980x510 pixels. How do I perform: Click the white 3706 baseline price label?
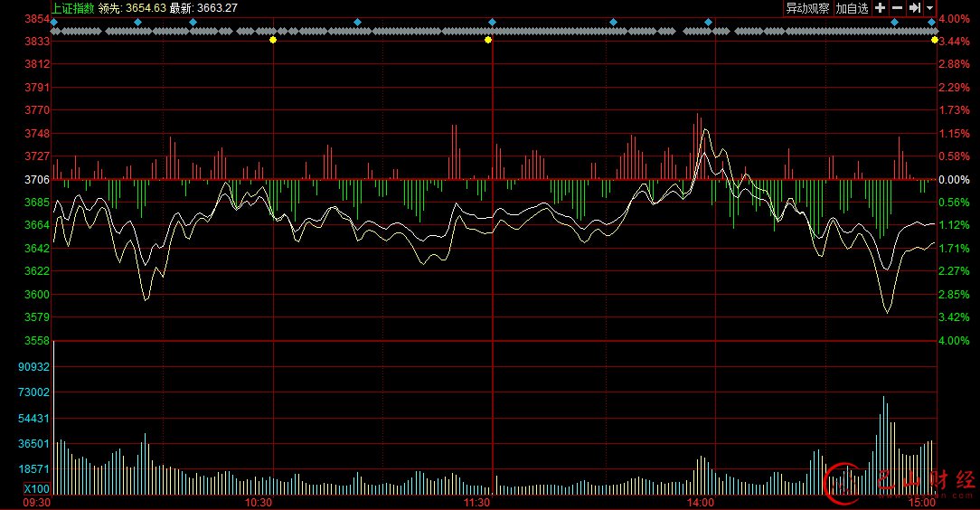37,179
